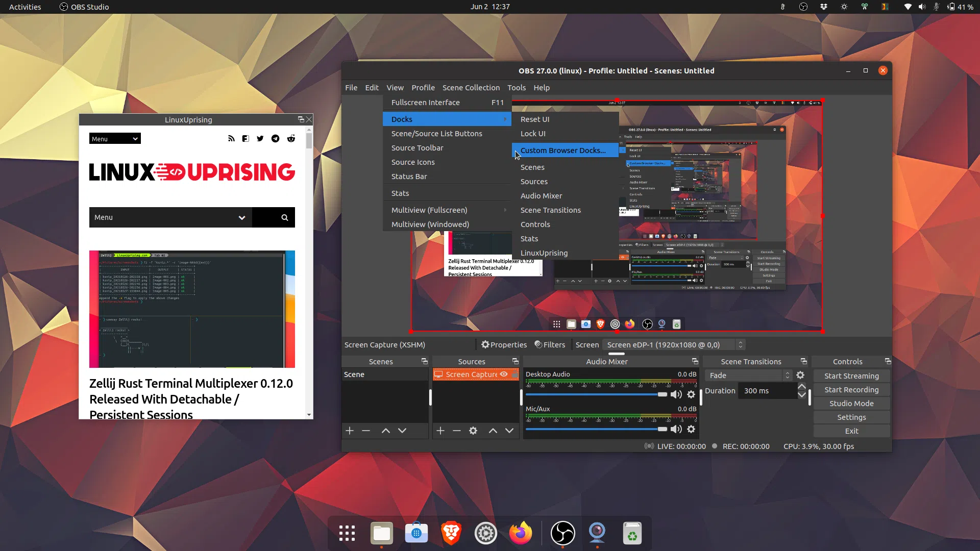Click the Studio Mode icon
The image size is (980, 551).
[851, 403]
